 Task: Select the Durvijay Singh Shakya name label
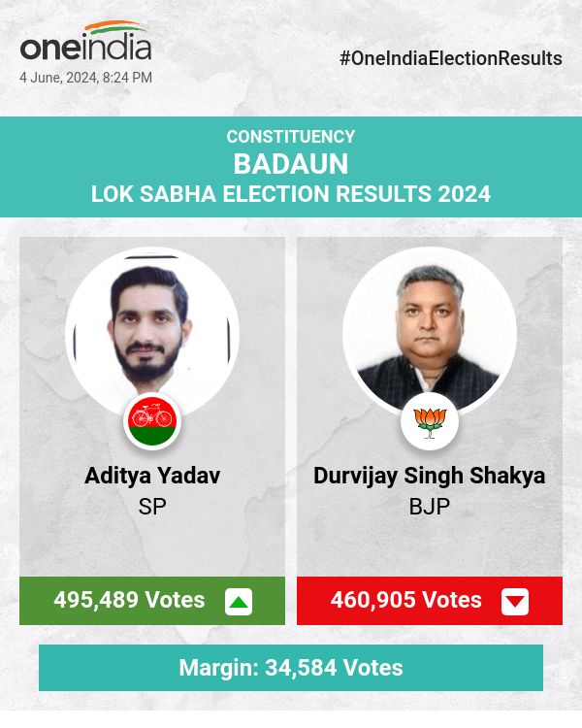[x=430, y=476]
